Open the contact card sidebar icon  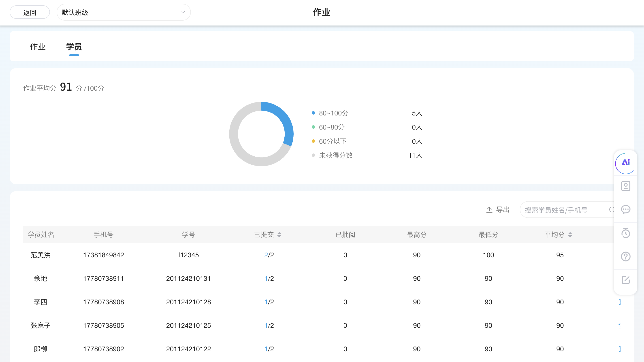tap(625, 186)
